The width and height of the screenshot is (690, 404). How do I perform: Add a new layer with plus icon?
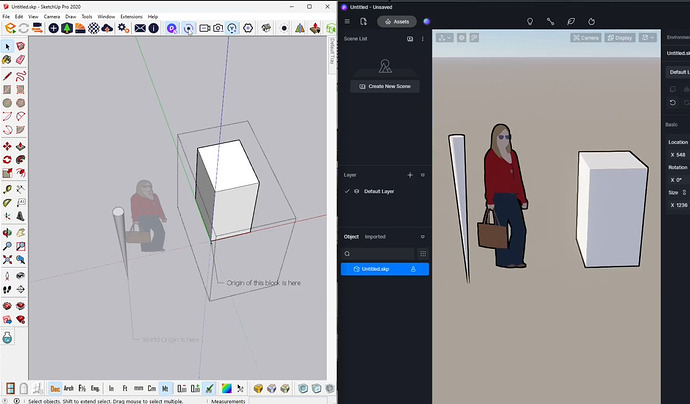point(410,175)
